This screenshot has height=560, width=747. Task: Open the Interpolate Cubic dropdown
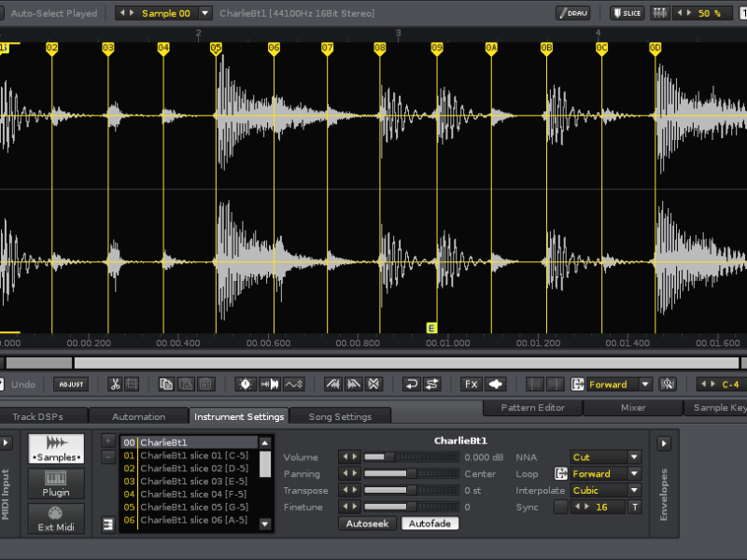tap(606, 490)
